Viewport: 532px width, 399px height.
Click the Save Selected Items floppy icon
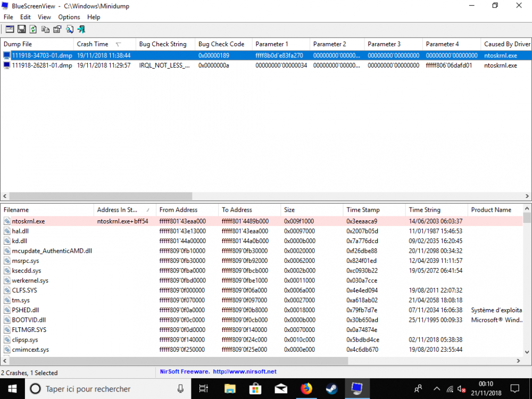(22, 29)
